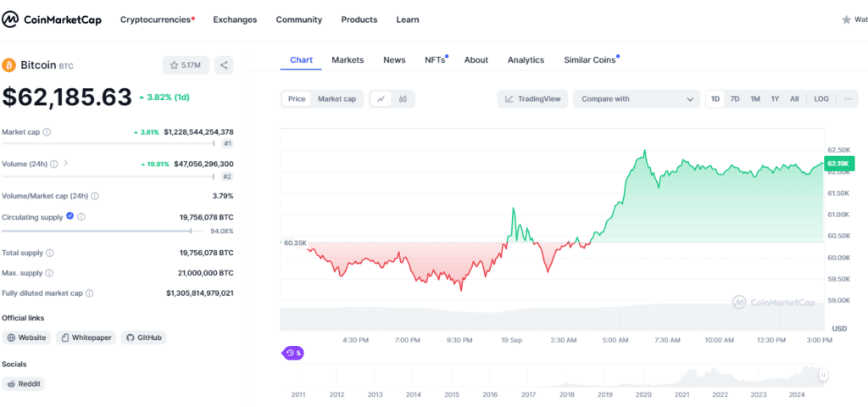This screenshot has height=407, width=868.
Task: Open more chart options ellipsis
Action: point(848,99)
